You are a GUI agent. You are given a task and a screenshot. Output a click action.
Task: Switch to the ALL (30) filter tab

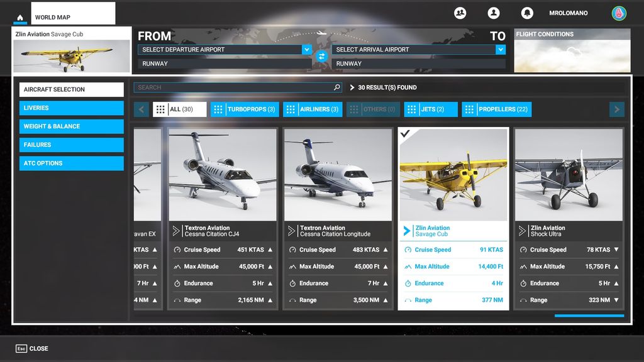pyautogui.click(x=181, y=109)
